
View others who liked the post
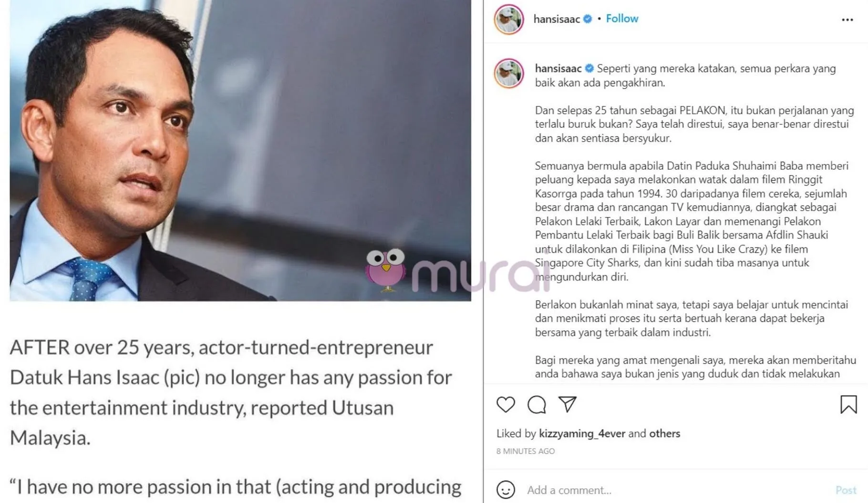[x=665, y=433]
